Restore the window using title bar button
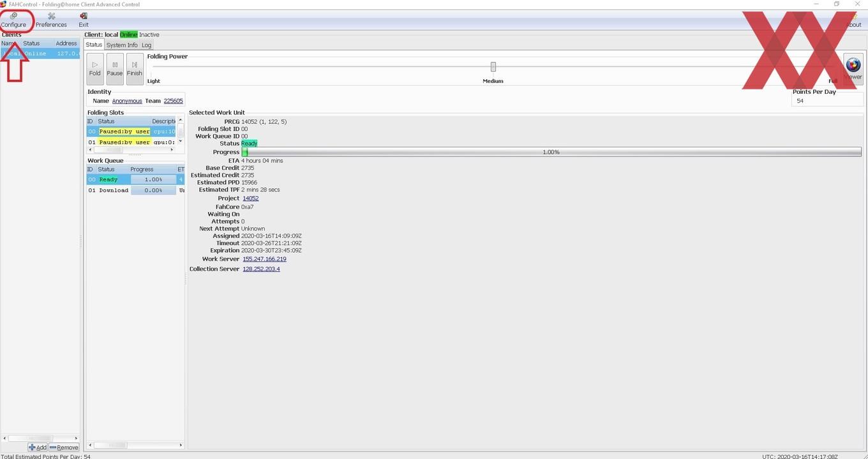Viewport: 868px width, 459px height. click(x=837, y=4)
